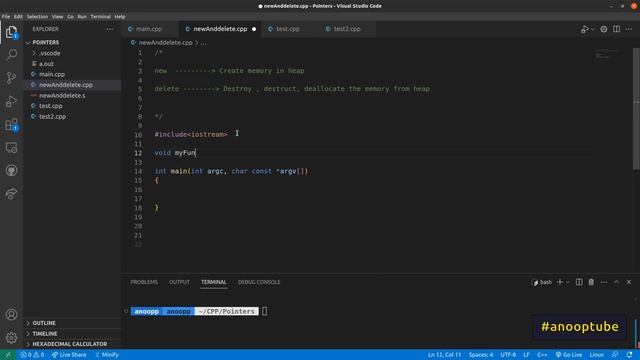Switch to the main.cpp editor tab
Image resolution: width=640 pixels, height=360 pixels.
[x=150, y=29]
